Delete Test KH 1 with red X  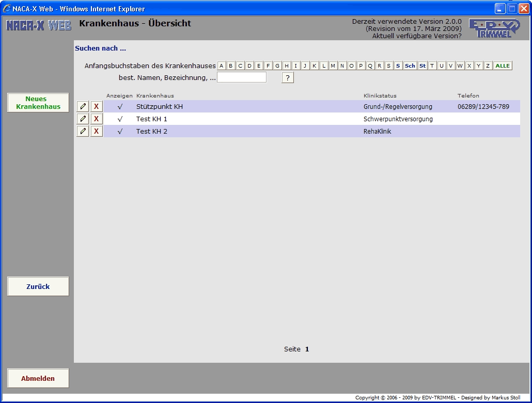pos(97,119)
